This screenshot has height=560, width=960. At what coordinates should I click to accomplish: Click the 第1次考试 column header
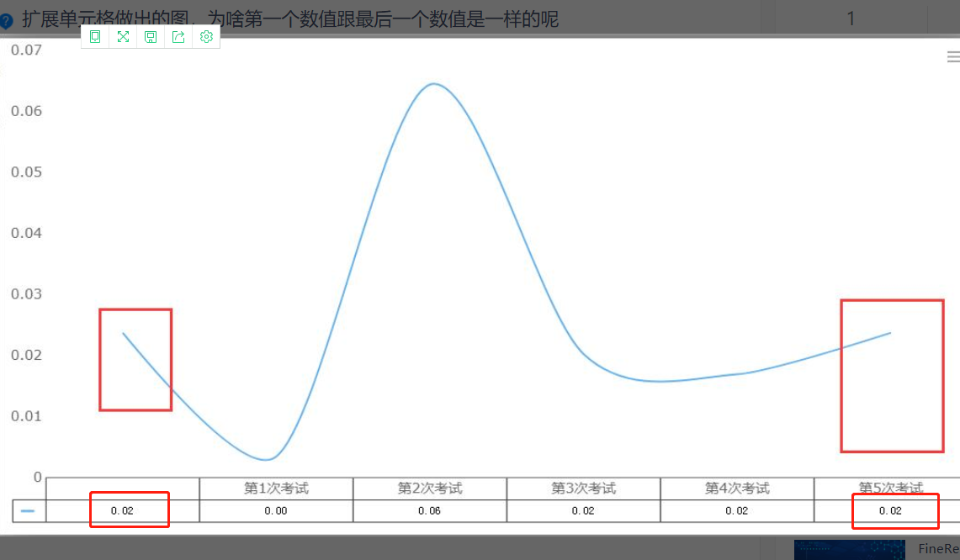[276, 489]
